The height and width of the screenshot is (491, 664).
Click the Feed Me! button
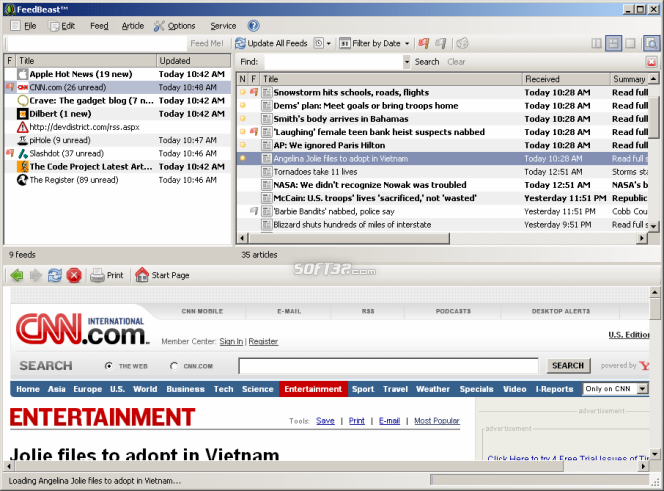coord(207,43)
